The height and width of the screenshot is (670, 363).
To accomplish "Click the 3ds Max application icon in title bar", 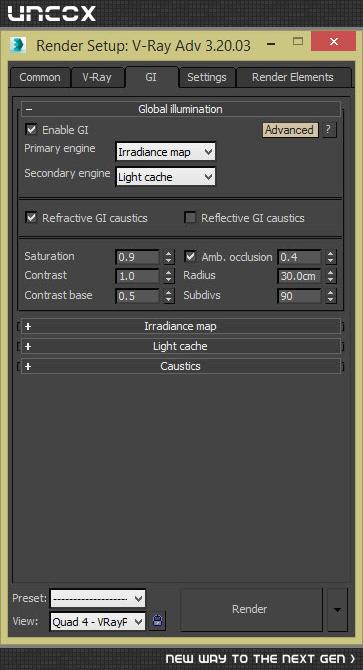I will click(x=18, y=45).
